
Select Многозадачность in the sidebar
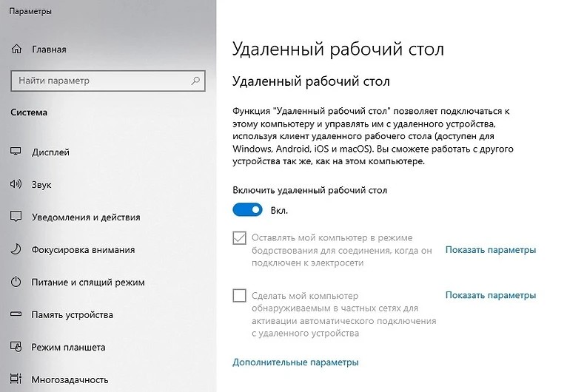(68, 379)
